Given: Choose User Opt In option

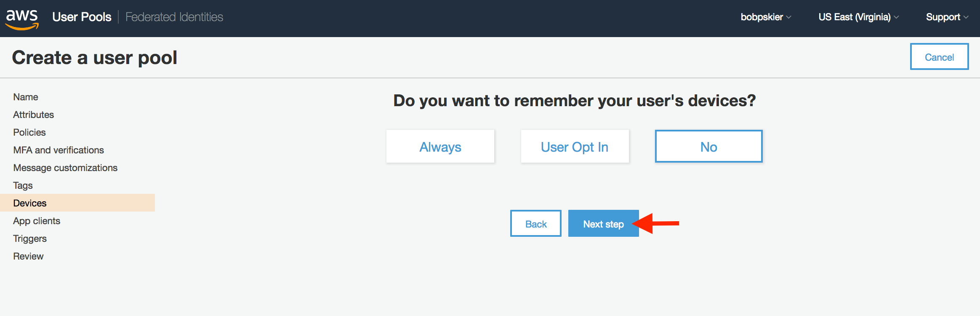Looking at the screenshot, I should coord(575,147).
